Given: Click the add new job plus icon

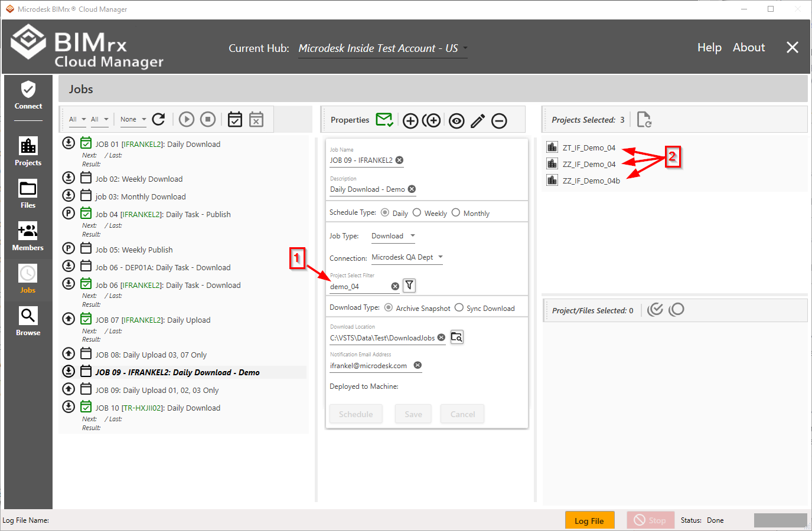Looking at the screenshot, I should 410,121.
